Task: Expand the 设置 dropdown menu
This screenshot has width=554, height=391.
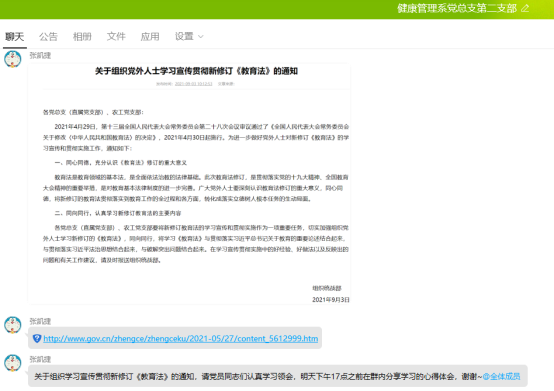Action: tap(189, 36)
